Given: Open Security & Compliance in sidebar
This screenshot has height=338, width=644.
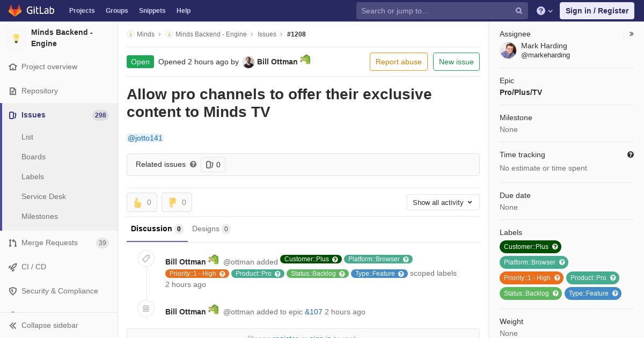Looking at the screenshot, I should (x=60, y=291).
